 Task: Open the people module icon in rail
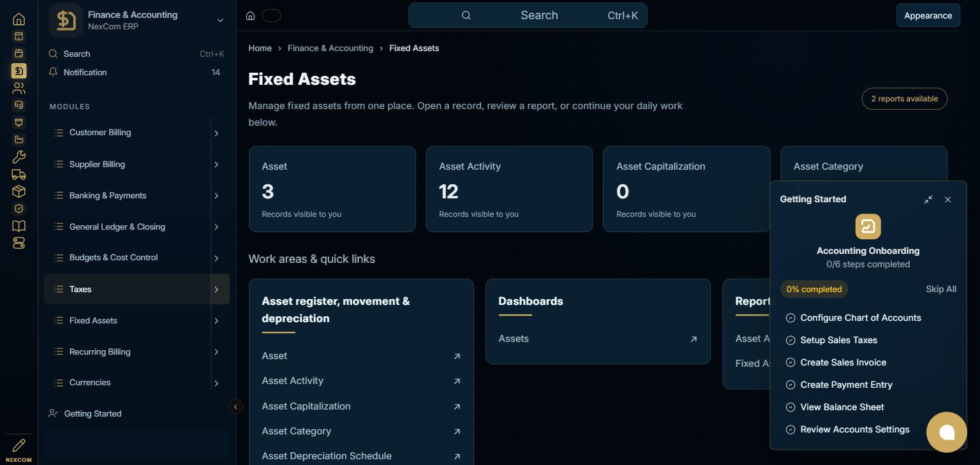(19, 88)
